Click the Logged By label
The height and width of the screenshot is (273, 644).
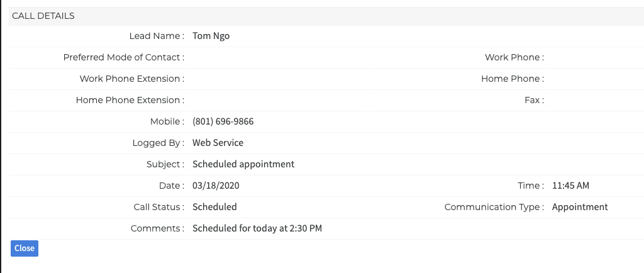(x=158, y=143)
